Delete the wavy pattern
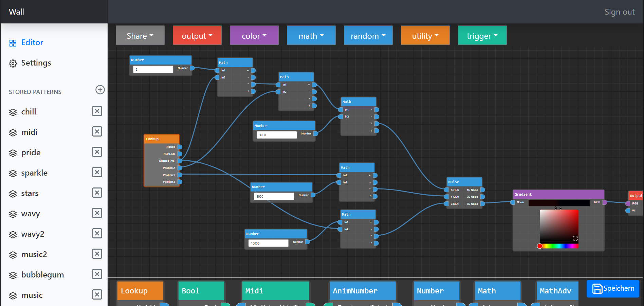The image size is (644, 306). click(x=97, y=213)
